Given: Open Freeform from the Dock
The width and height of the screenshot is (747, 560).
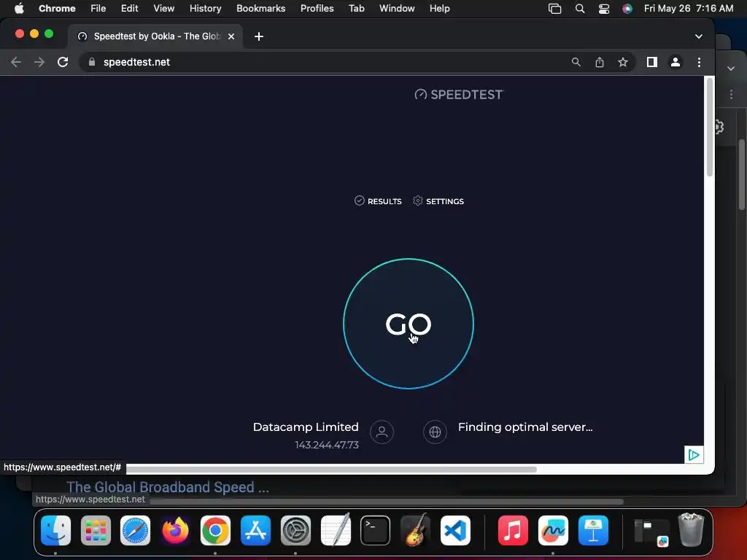Looking at the screenshot, I should 553,531.
